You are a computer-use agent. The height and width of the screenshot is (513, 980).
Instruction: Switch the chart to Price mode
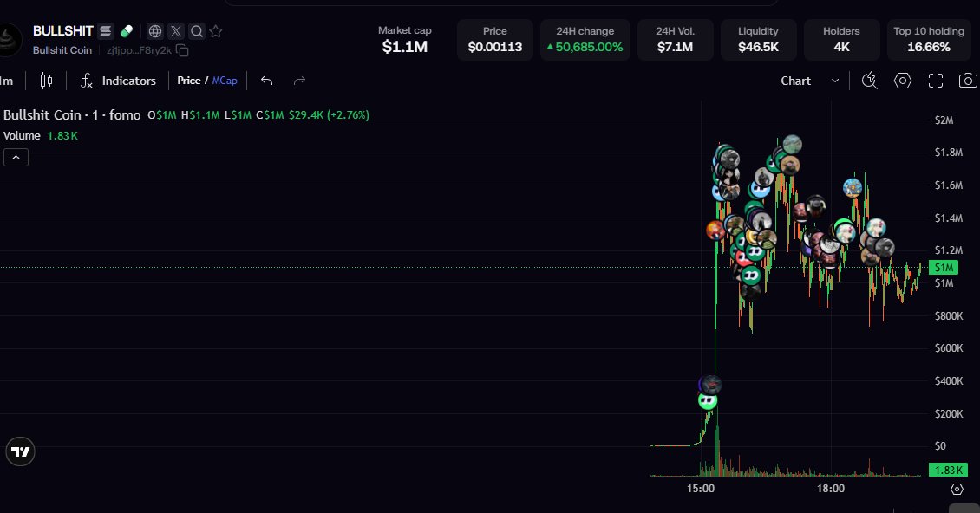coord(189,81)
